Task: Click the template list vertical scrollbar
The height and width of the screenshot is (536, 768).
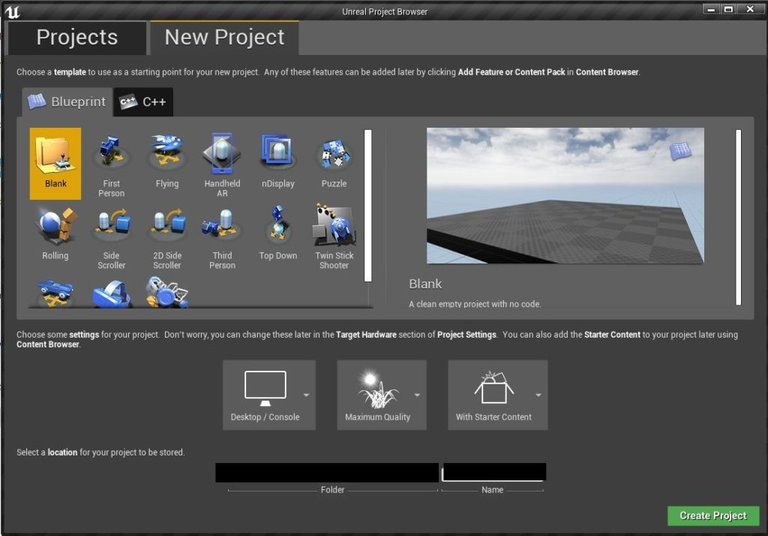Action: (368, 205)
